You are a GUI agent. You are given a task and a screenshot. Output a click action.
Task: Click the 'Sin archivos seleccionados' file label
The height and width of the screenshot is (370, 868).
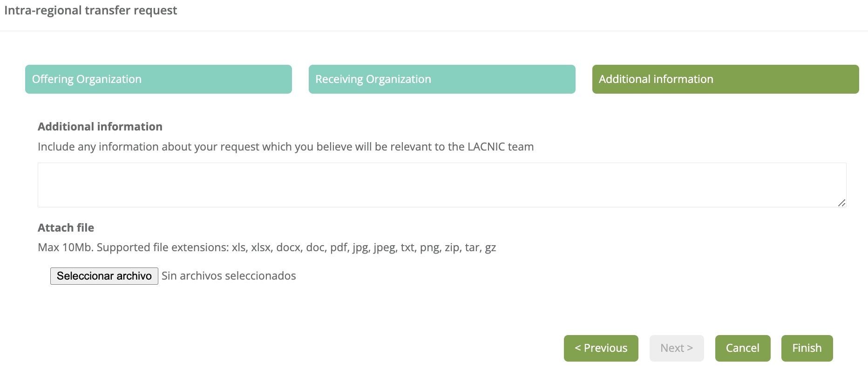229,276
